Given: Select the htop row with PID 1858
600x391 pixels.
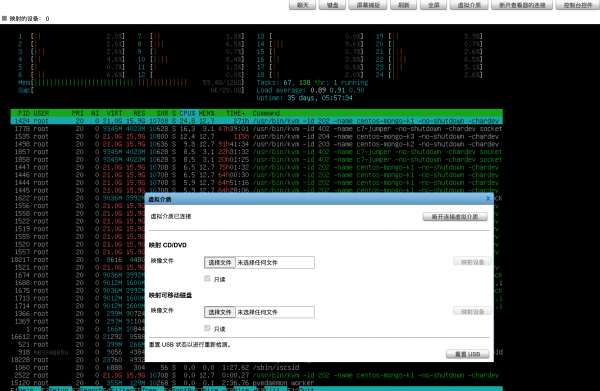Looking at the screenshot, I should pyautogui.click(x=256, y=159).
